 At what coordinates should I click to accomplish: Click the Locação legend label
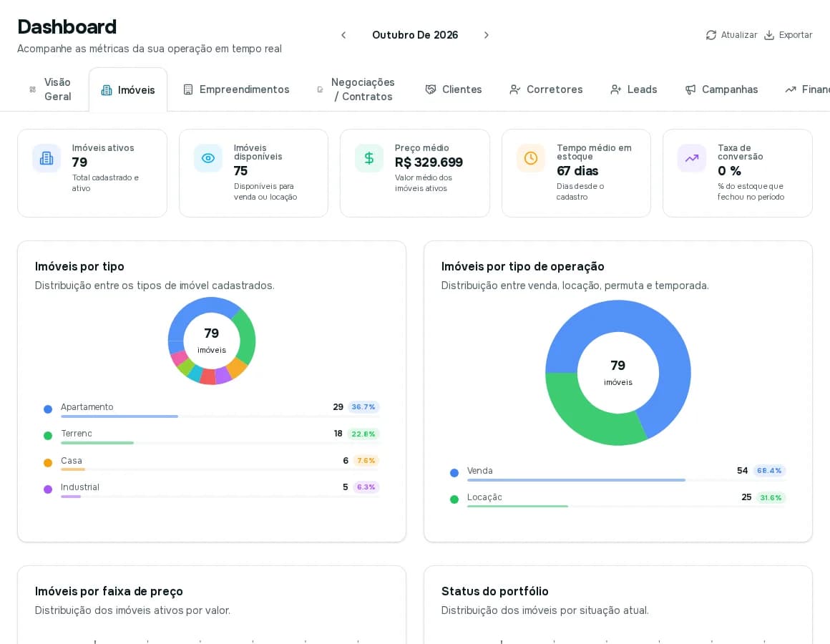point(484,497)
